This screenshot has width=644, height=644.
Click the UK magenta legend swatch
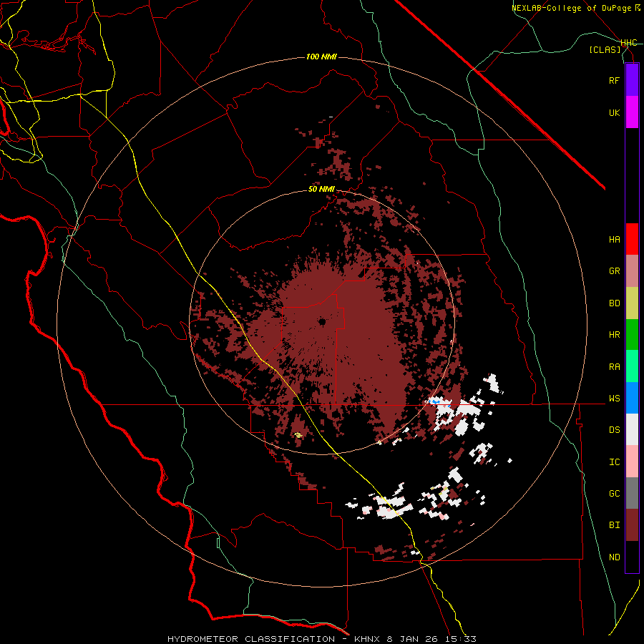point(632,112)
